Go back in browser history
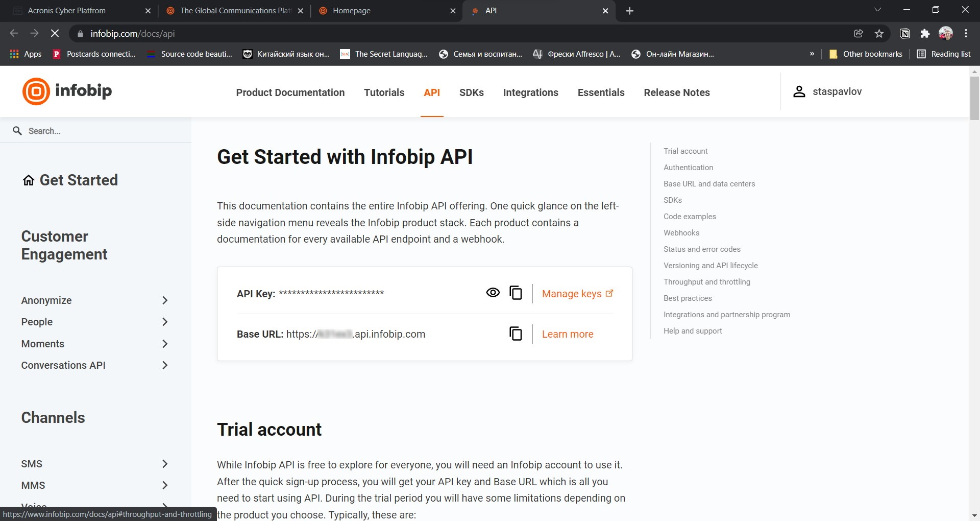Viewport: 980px width, 521px height. [x=14, y=33]
